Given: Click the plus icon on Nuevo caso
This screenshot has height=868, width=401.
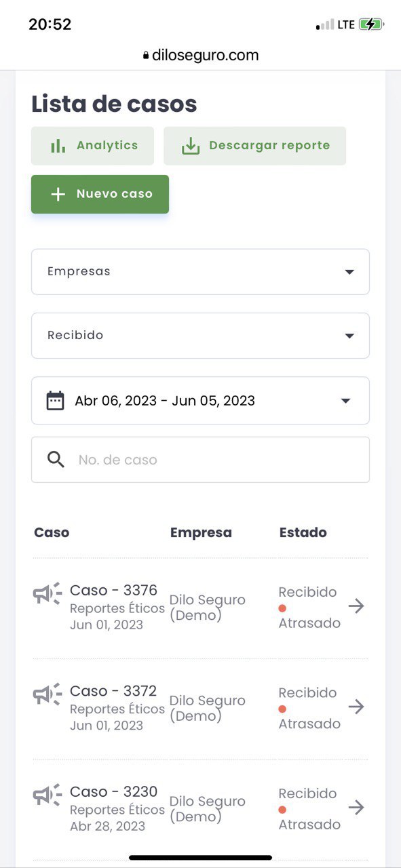Looking at the screenshot, I should [58, 194].
